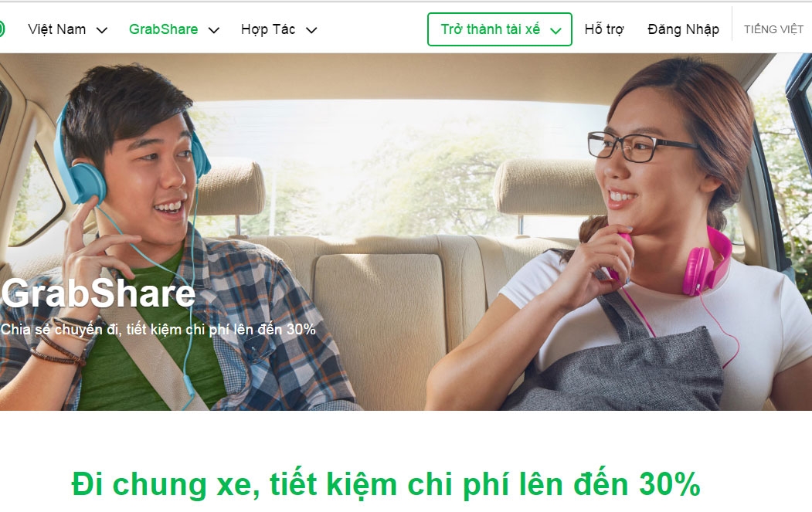Viewport: 812px width, 512px height.
Task: Expand the chevron beside Việt Nam
Action: tap(102, 31)
